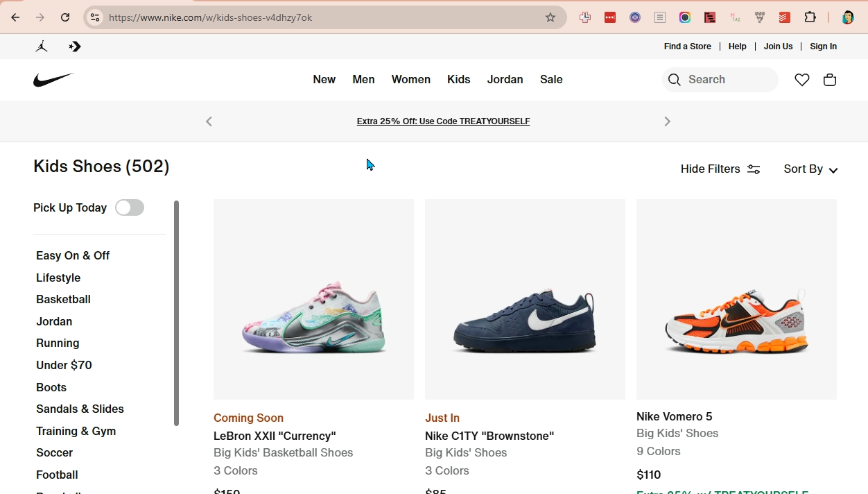Click the Extra 25% Off TREATYOURSELF promo link
868x494 pixels.
click(443, 121)
